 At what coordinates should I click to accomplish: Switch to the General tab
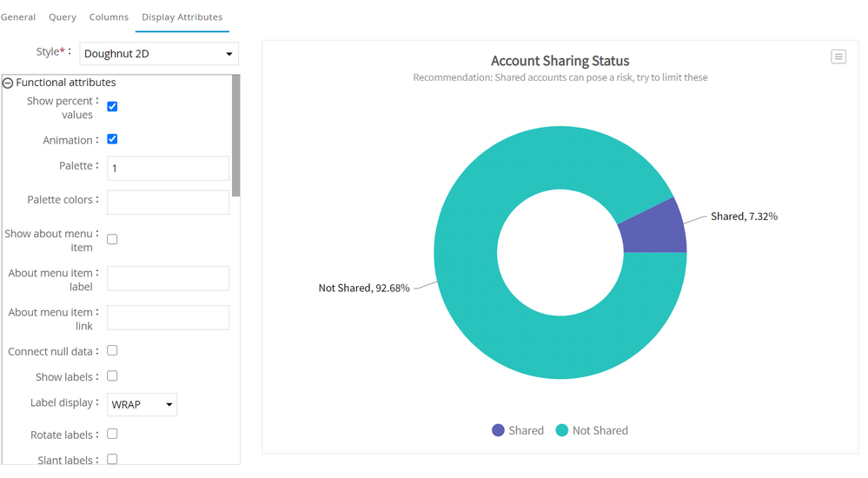coord(18,17)
